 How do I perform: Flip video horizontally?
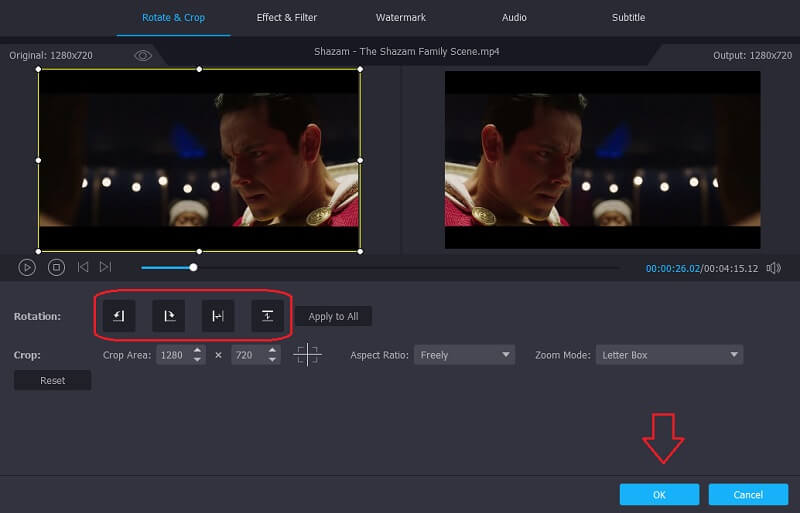coord(218,316)
